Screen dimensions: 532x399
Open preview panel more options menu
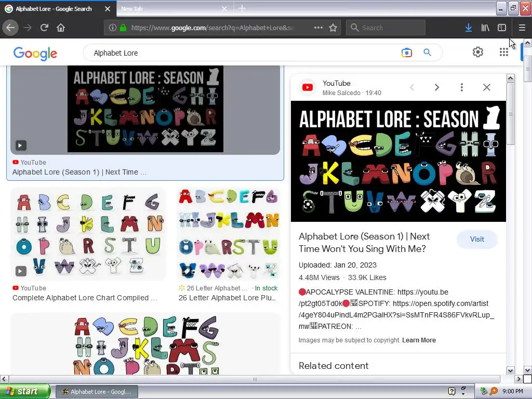(x=462, y=87)
